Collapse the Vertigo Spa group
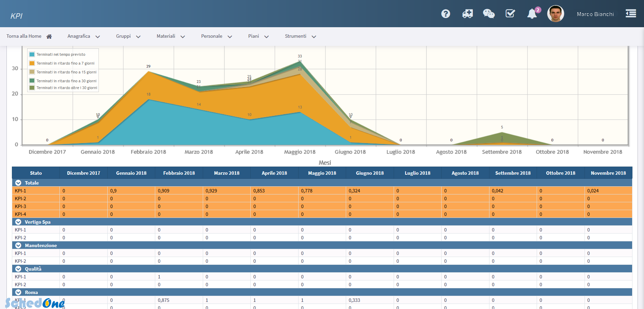The image size is (644, 309). click(x=18, y=222)
